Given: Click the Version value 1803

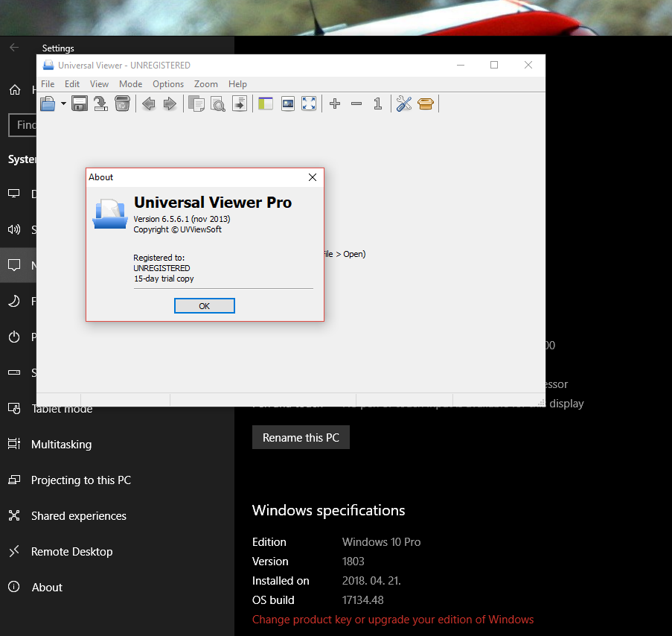Looking at the screenshot, I should tap(353, 562).
